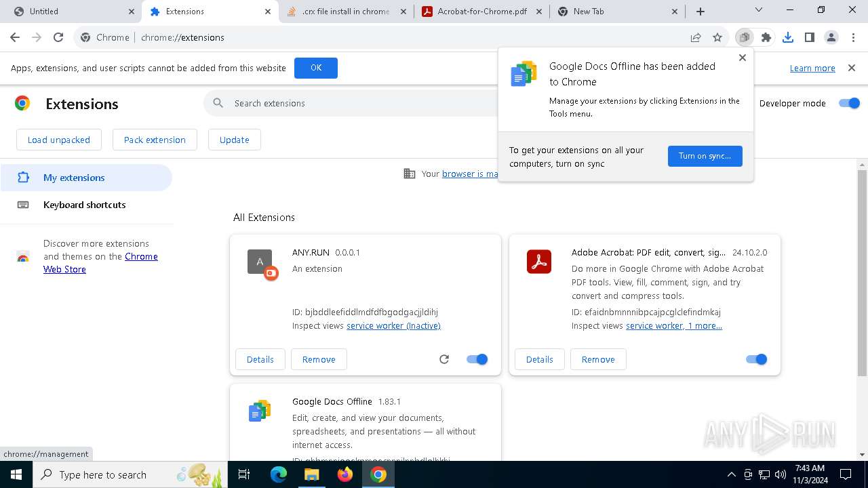Click the Chrome taskbar icon
Viewport: 868px width, 488px height.
378,474
